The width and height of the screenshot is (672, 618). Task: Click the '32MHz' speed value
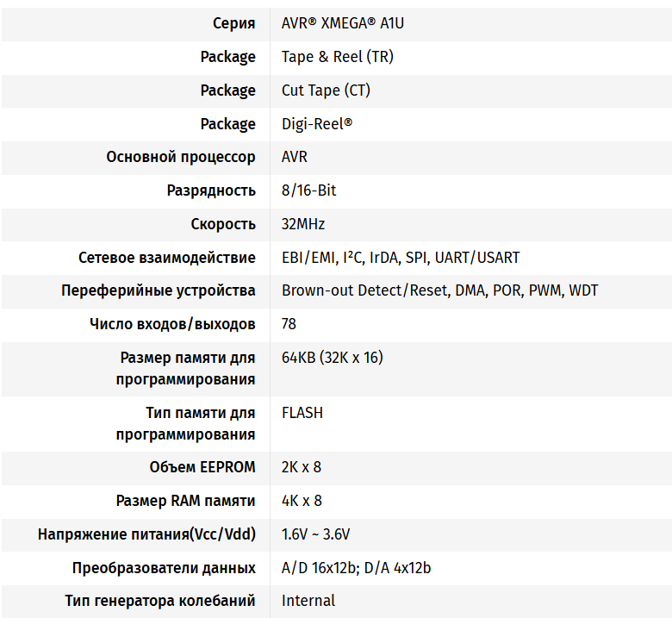click(303, 224)
